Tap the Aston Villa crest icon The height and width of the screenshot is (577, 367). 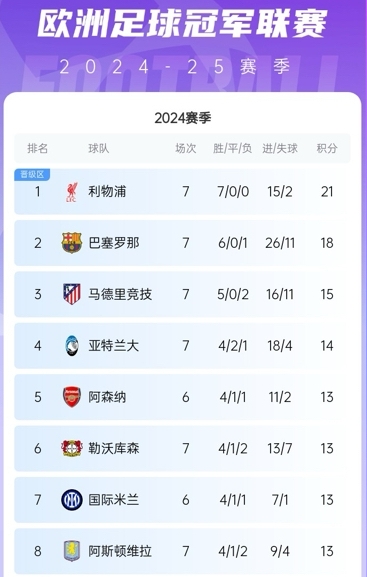71,551
